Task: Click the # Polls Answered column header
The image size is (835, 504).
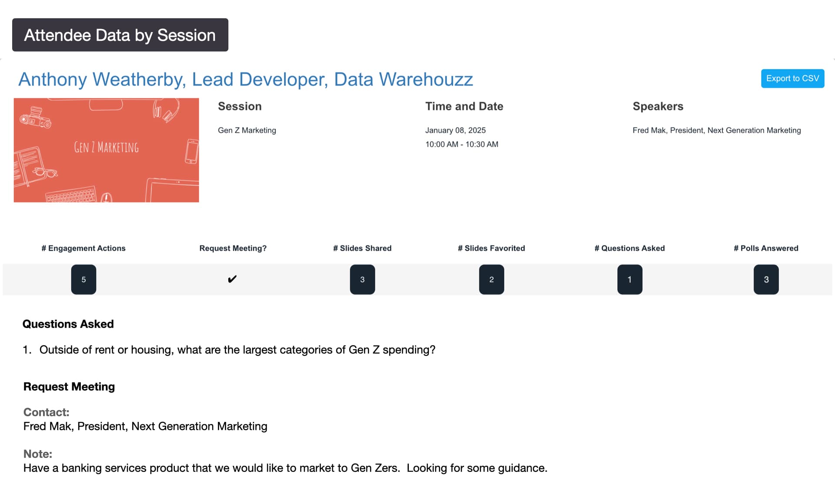Action: click(766, 248)
